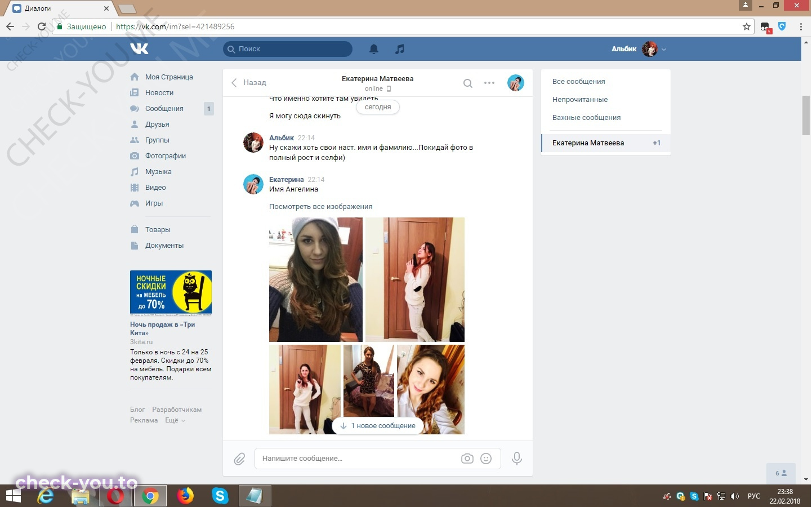Click the online friends counter button

tap(781, 473)
